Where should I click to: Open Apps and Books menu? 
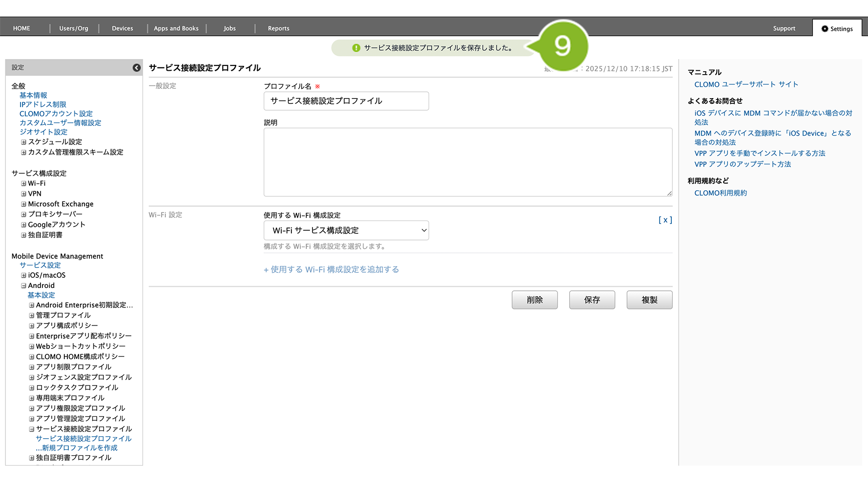(176, 28)
